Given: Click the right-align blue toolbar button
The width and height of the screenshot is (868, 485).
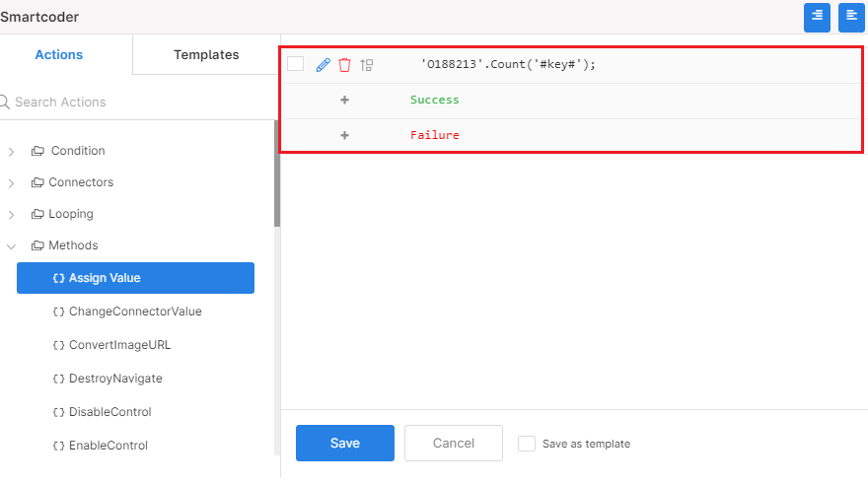Looking at the screenshot, I should pyautogui.click(x=817, y=18).
